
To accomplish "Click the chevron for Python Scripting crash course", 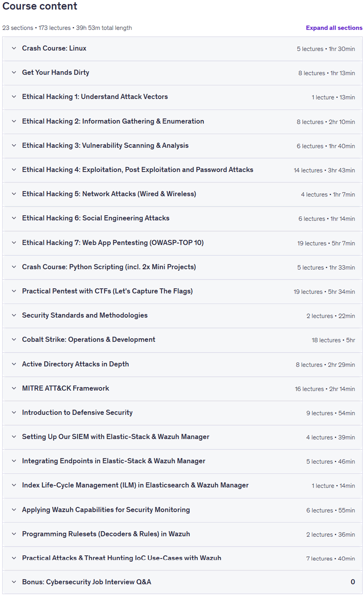I will pyautogui.click(x=14, y=267).
